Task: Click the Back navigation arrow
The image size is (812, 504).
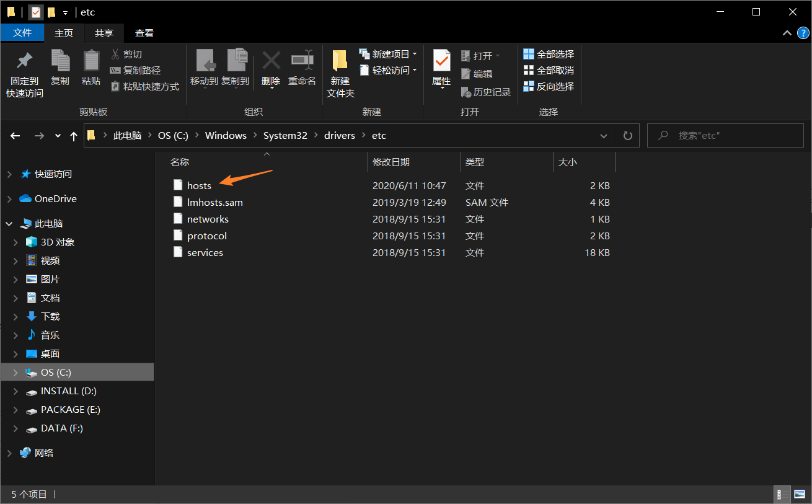Action: (15, 136)
